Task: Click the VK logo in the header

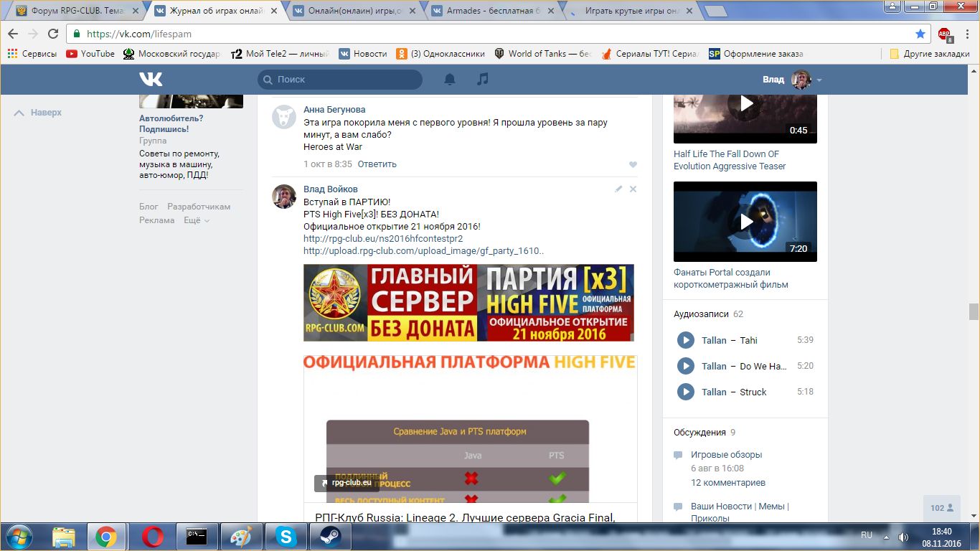Action: point(151,80)
